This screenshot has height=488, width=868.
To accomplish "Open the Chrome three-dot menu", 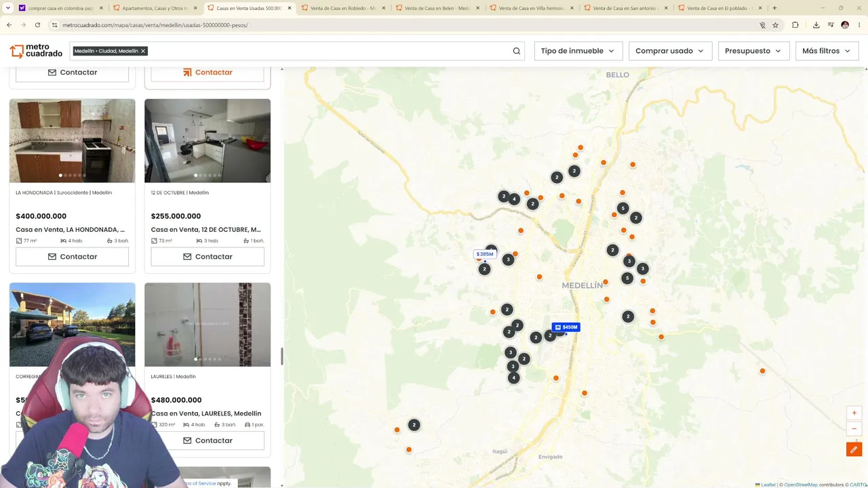I will pos(859,25).
